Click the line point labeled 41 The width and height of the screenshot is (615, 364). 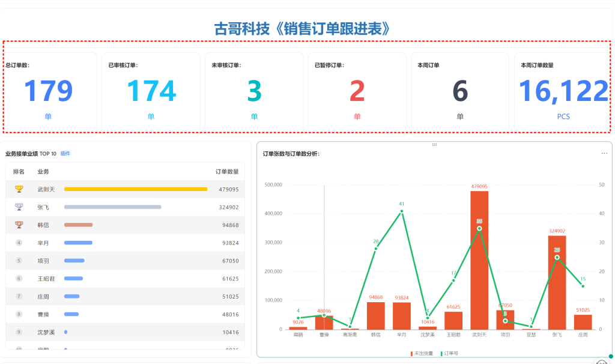[x=402, y=211]
